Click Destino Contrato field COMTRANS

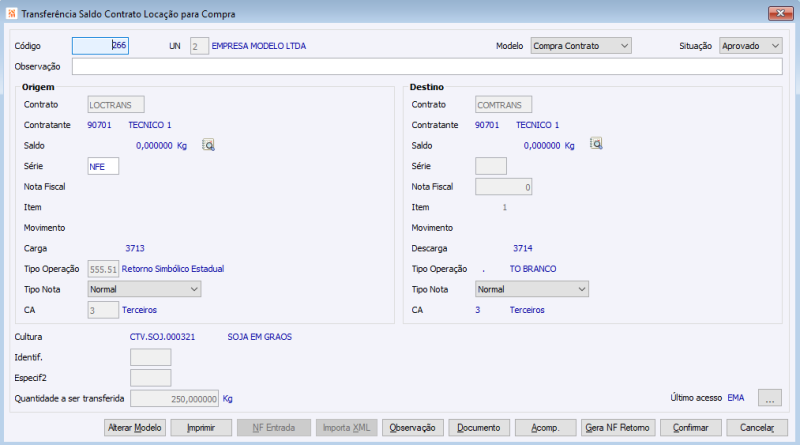[504, 105]
